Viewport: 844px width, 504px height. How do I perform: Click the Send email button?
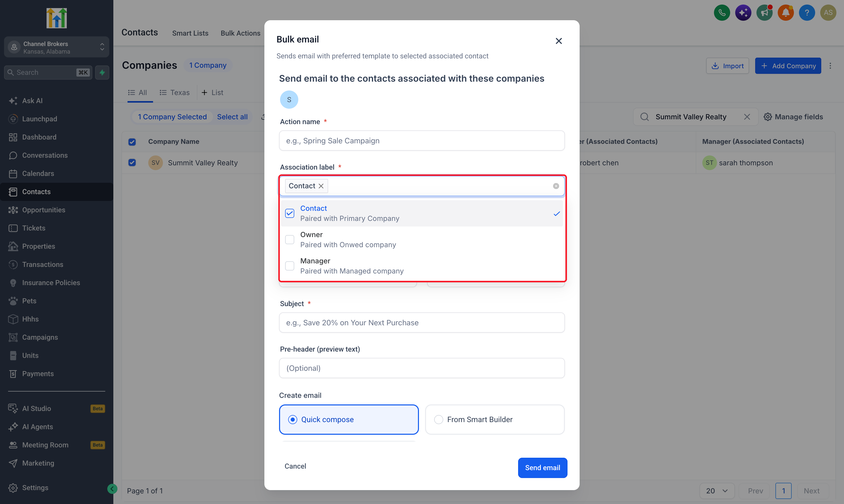(542, 468)
